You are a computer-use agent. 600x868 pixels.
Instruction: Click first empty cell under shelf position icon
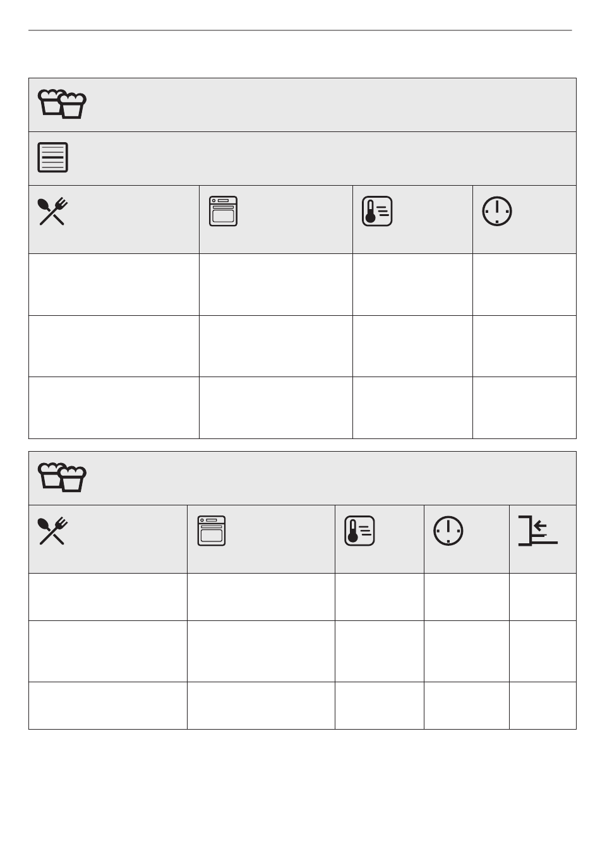pyautogui.click(x=543, y=597)
